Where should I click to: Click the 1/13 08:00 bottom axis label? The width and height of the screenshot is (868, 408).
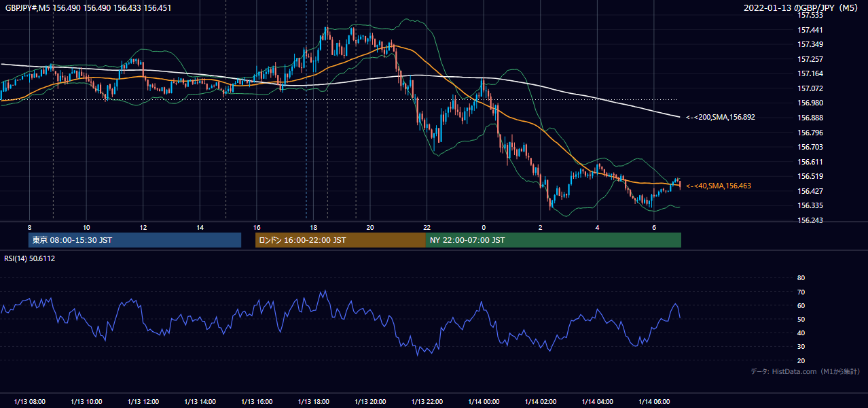[29, 402]
